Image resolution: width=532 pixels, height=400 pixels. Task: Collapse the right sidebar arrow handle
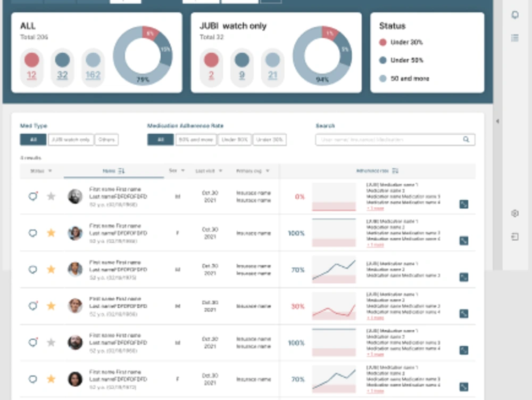pos(497,121)
